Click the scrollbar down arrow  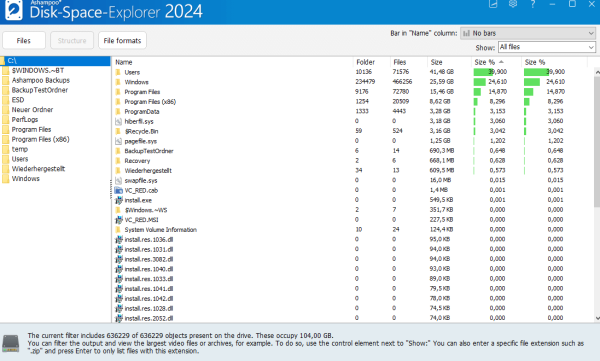(597, 319)
